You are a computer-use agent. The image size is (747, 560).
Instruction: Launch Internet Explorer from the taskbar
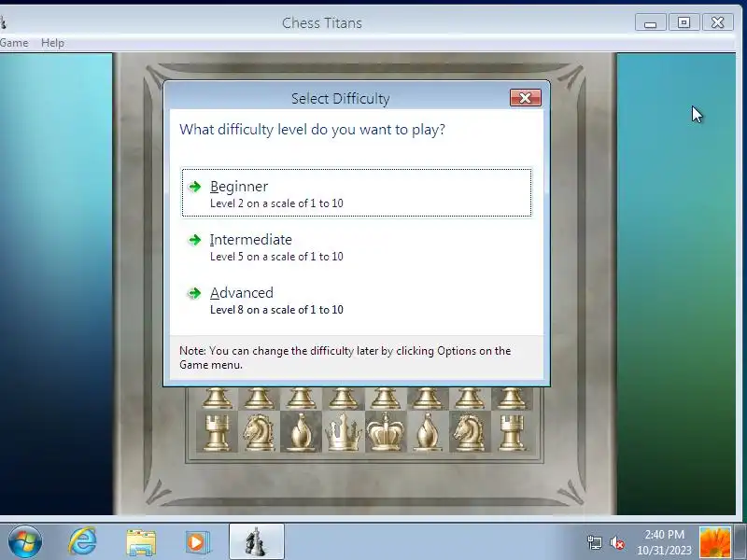tap(83, 542)
